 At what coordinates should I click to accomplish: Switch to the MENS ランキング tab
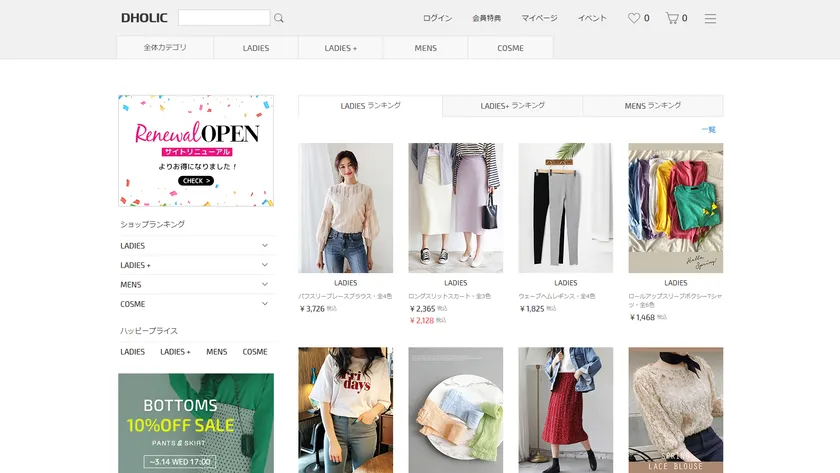tap(652, 106)
